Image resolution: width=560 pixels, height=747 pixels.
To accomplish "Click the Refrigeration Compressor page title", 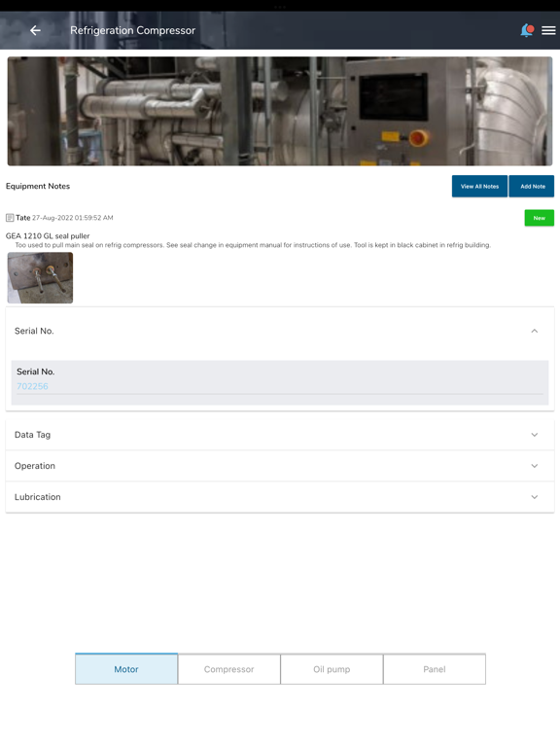I will click(x=133, y=30).
